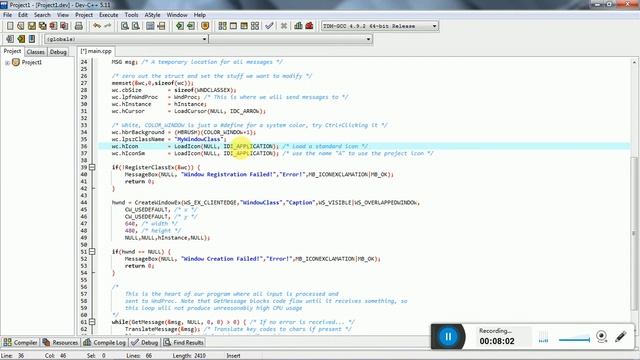Click the Profile analysis chart icon
Viewport: 640px width, 360px height.
point(298,26)
